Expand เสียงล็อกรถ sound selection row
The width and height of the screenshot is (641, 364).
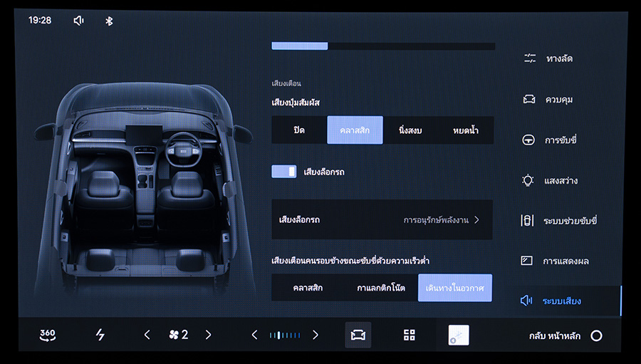point(382,220)
